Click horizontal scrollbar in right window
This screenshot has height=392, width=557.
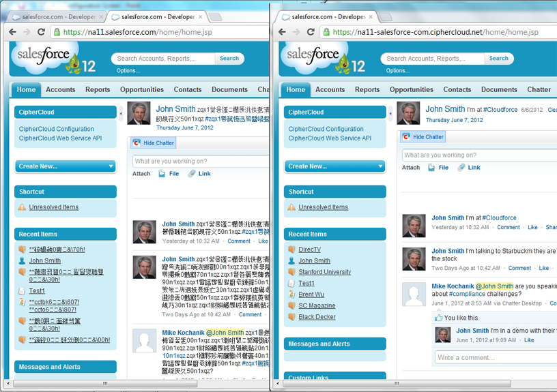tap(397, 383)
